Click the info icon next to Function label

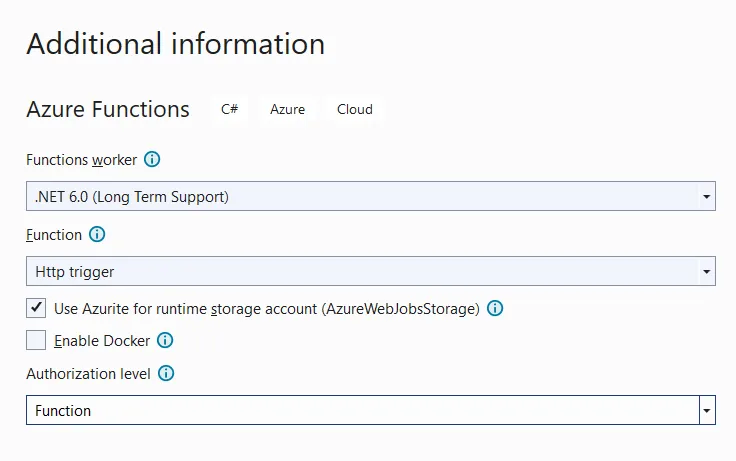point(97,235)
